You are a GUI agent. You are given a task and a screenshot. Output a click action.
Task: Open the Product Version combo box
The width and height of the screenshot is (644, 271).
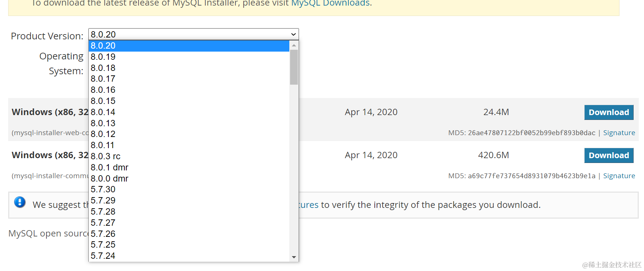[x=193, y=34]
